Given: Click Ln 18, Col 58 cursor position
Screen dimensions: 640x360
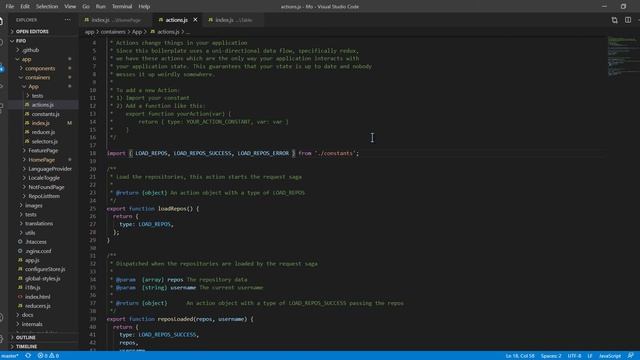Looking at the screenshot, I should click(520, 356).
